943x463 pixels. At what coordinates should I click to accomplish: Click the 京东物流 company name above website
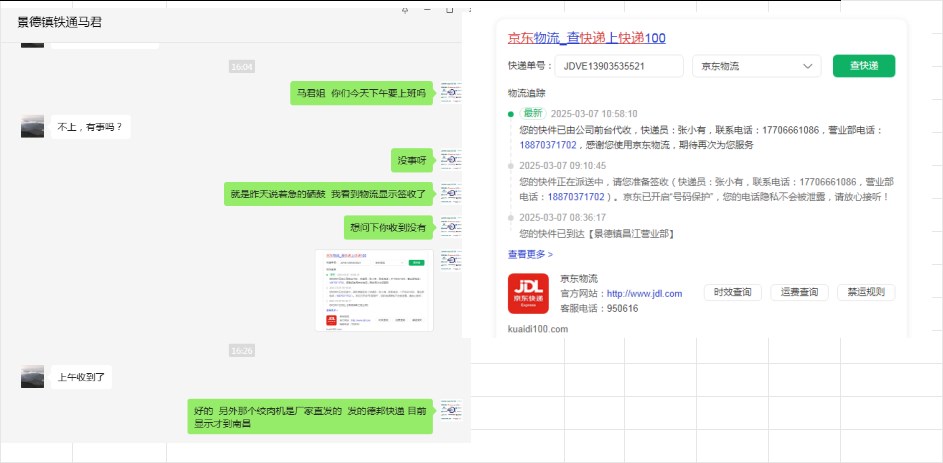tap(579, 278)
